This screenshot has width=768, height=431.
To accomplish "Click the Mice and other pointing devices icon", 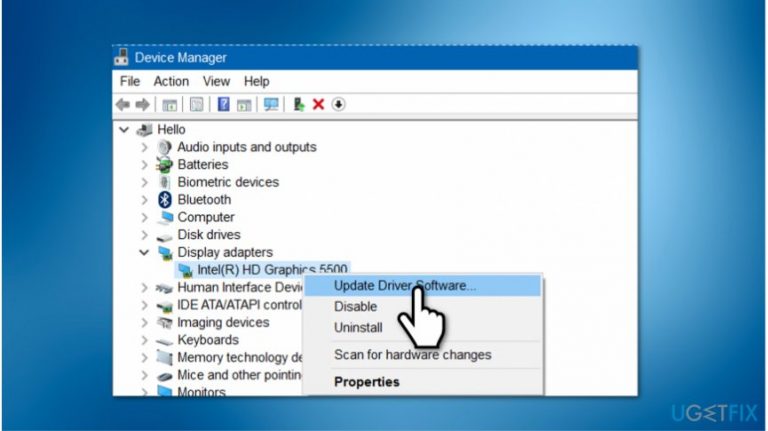I will [165, 376].
